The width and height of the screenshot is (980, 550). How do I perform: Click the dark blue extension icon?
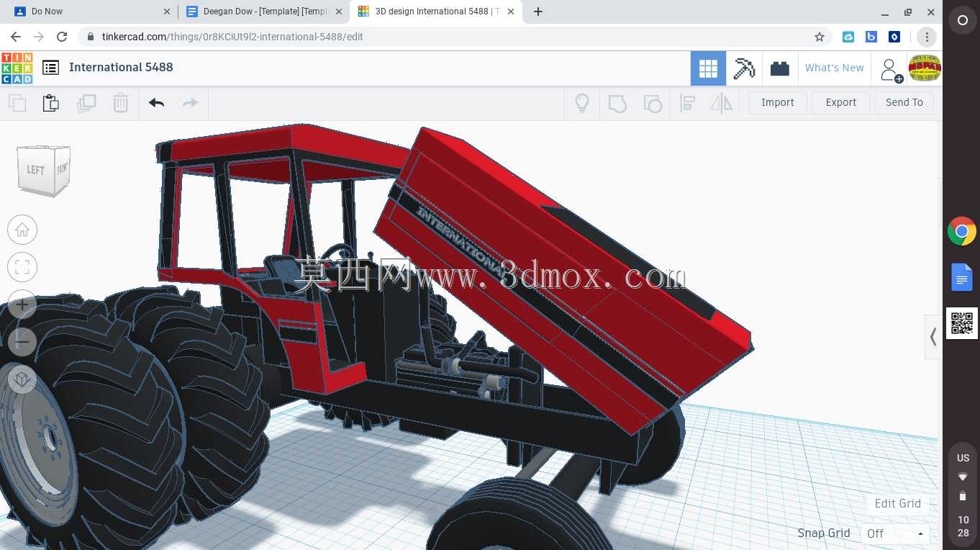pyautogui.click(x=894, y=37)
